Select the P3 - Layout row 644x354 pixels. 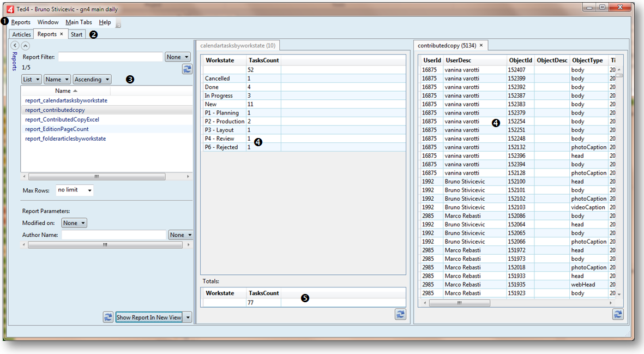pos(304,130)
